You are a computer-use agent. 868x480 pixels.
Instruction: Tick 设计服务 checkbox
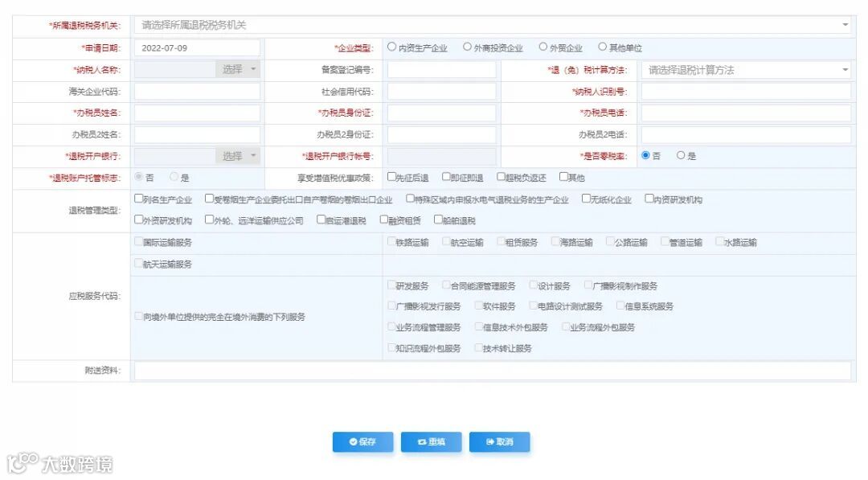534,285
